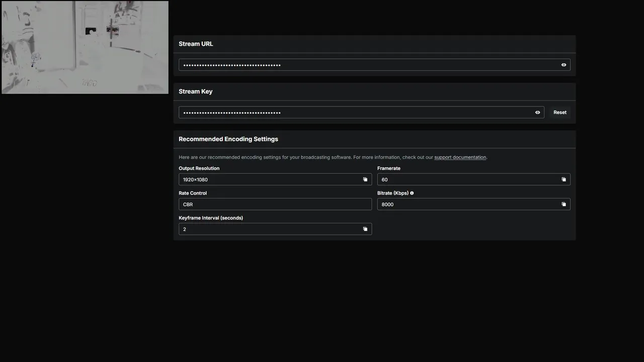Show the masked Stream Key
Screen dimensions: 644x362
[x=537, y=113]
